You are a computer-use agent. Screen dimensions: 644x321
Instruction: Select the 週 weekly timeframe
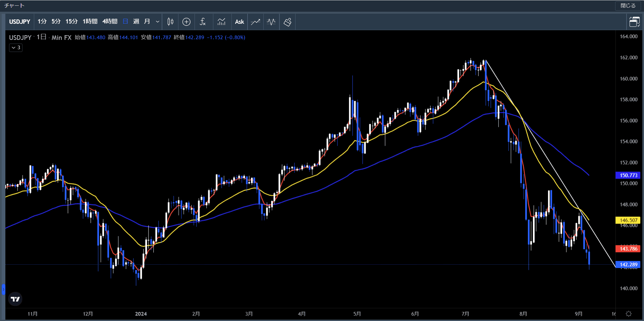click(x=136, y=22)
